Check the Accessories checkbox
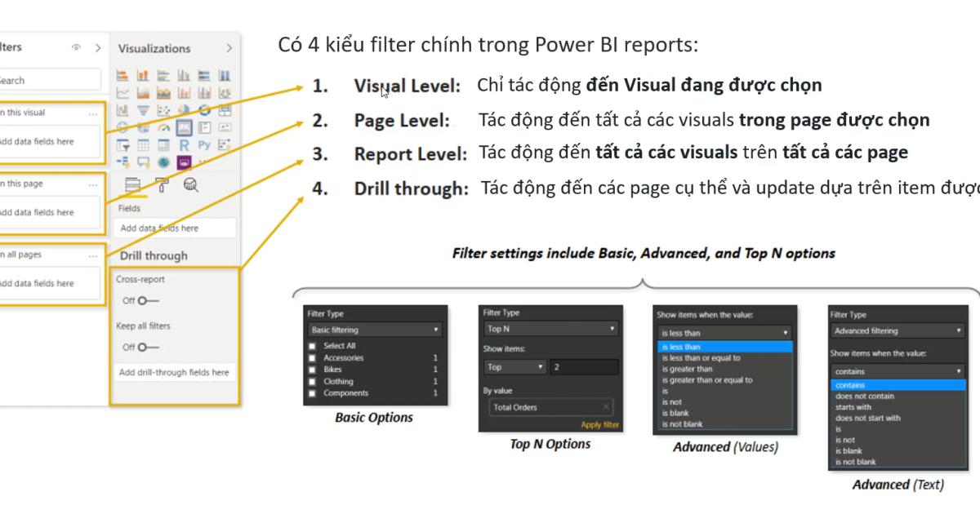This screenshot has height=514, width=980. point(311,357)
